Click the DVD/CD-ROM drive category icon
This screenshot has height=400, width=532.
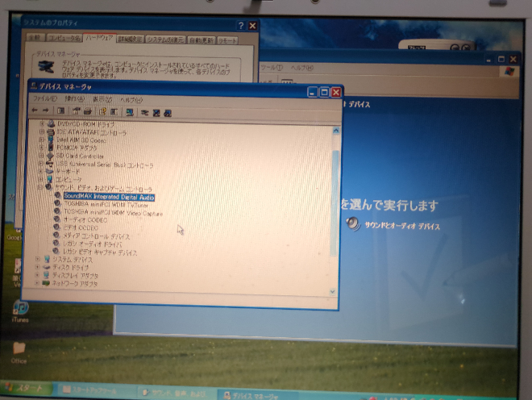(x=51, y=123)
